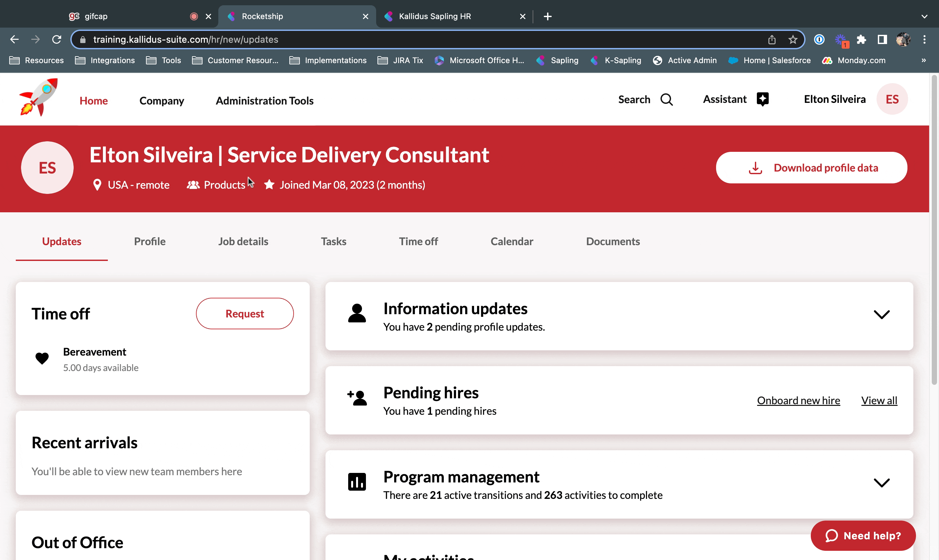The image size is (939, 560).
Task: Show hidden bookmarks overflow chevron
Action: click(x=924, y=60)
